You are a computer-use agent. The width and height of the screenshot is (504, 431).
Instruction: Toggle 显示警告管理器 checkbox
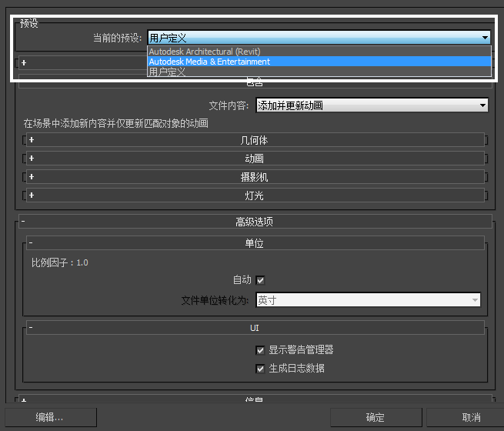point(260,350)
